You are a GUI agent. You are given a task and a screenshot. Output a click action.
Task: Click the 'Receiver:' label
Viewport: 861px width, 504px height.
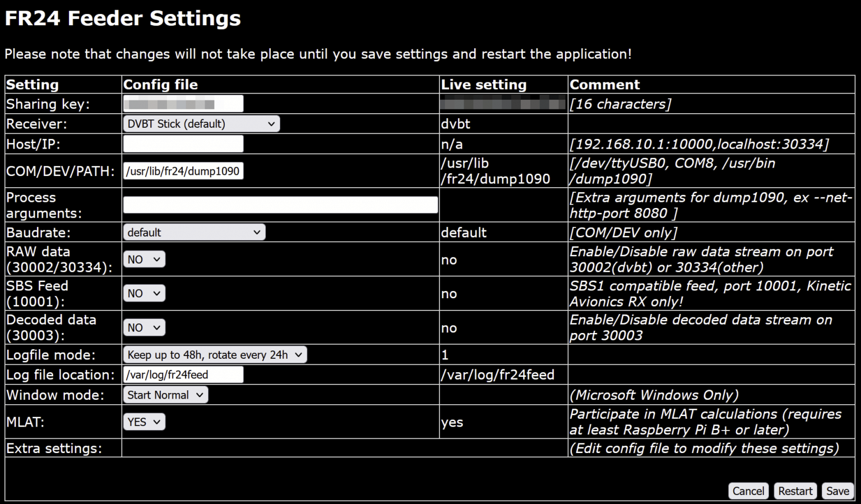tap(36, 124)
